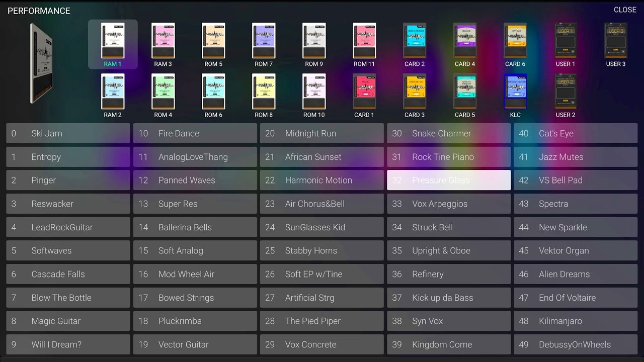Select performance 45 Vektor Organ
Viewport: 644px width, 362px height.
(x=576, y=250)
